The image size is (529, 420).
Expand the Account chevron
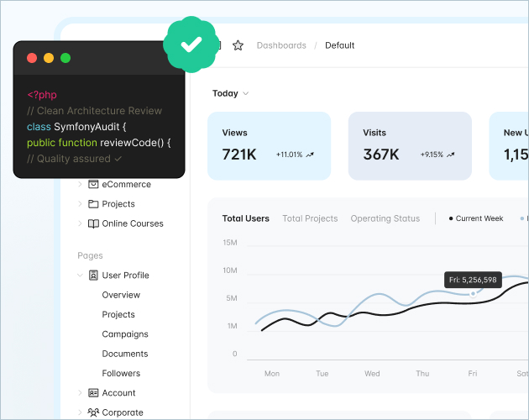pos(80,392)
